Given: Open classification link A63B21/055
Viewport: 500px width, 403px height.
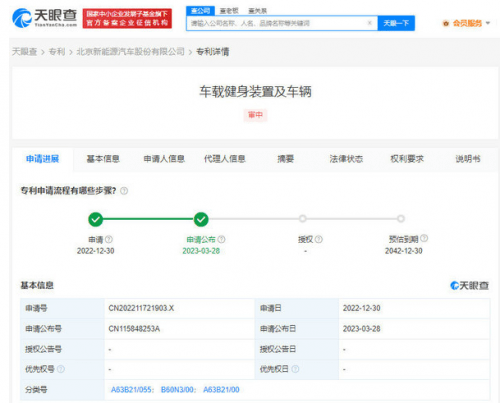Looking at the screenshot, I should point(132,390).
